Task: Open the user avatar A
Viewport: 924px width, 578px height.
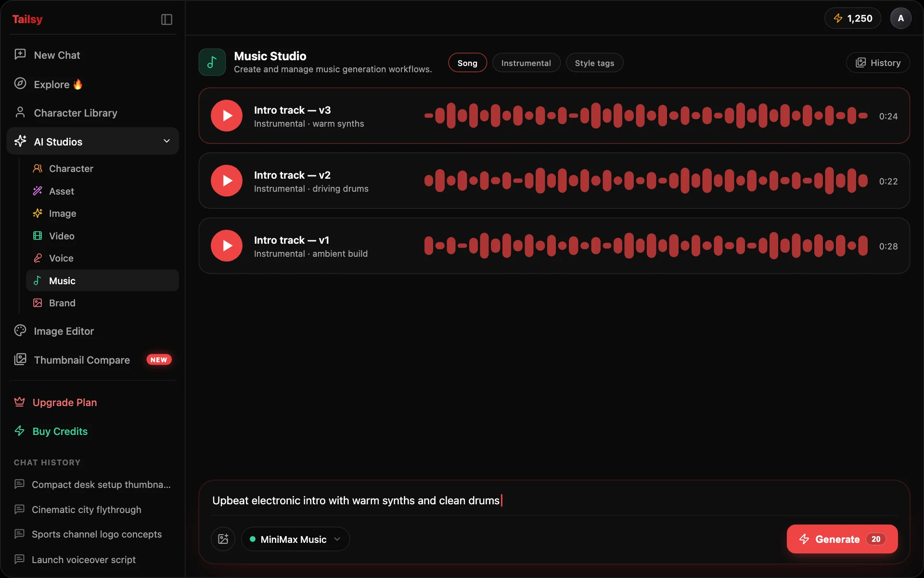Action: point(901,18)
